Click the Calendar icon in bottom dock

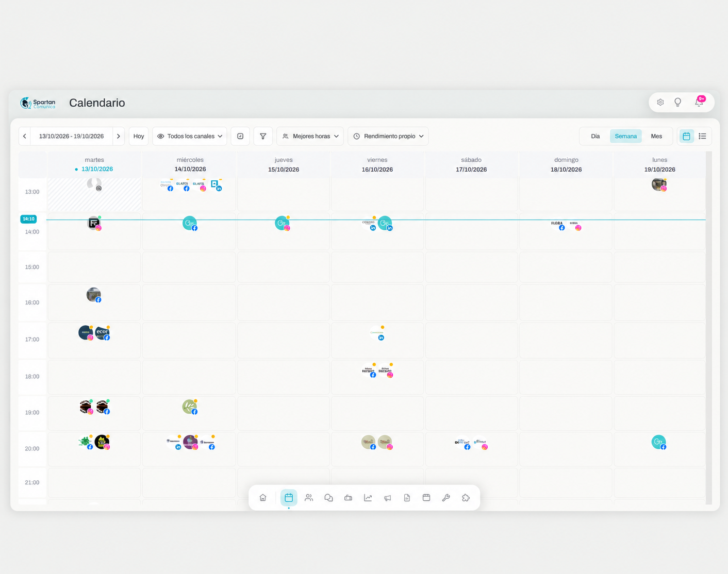289,498
